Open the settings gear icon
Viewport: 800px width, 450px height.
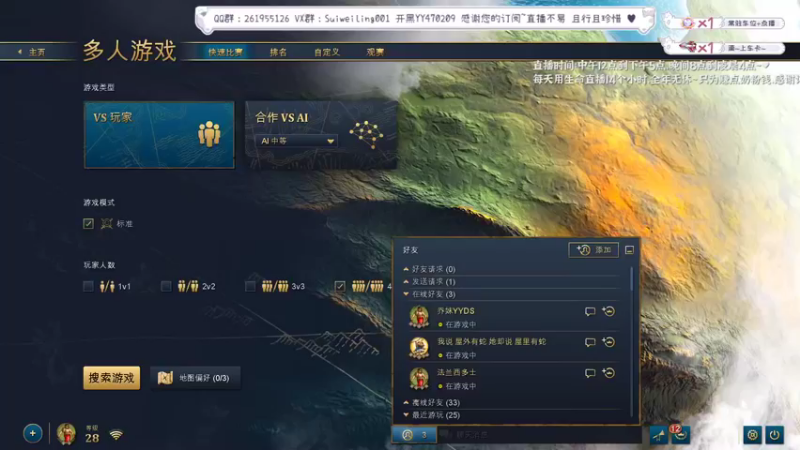pos(752,435)
